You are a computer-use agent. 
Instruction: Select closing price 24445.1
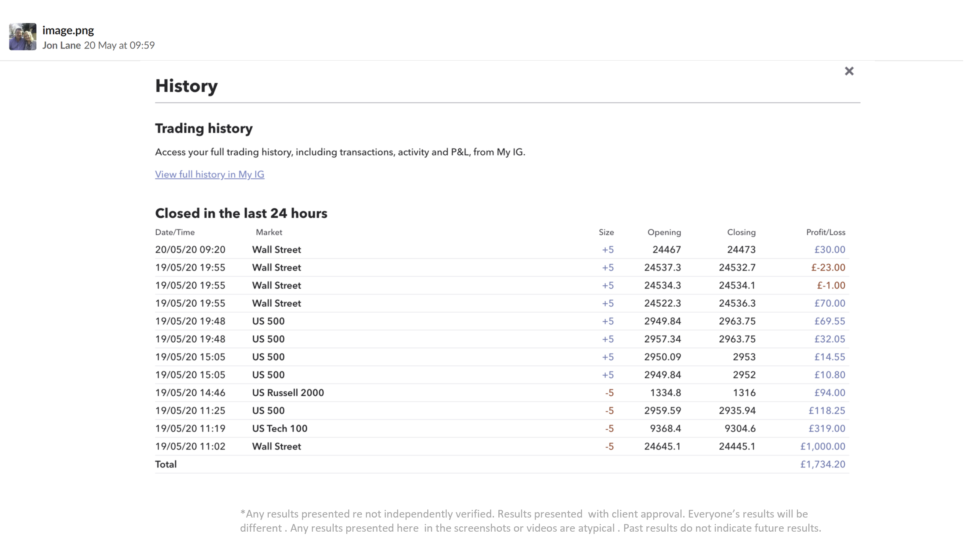click(x=737, y=446)
